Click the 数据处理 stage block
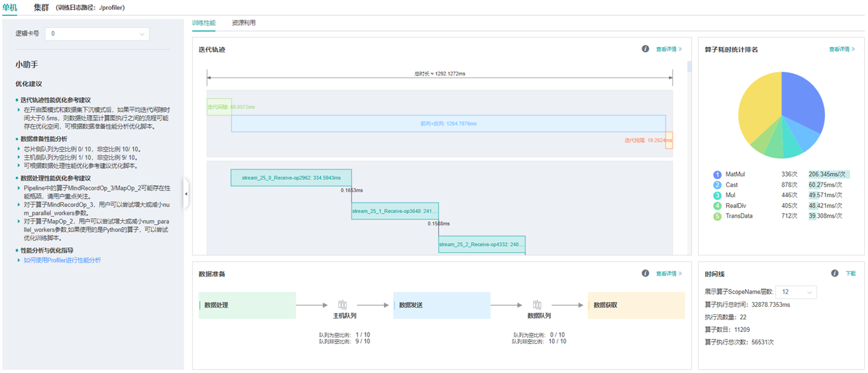The image size is (868, 373). pyautogui.click(x=247, y=306)
